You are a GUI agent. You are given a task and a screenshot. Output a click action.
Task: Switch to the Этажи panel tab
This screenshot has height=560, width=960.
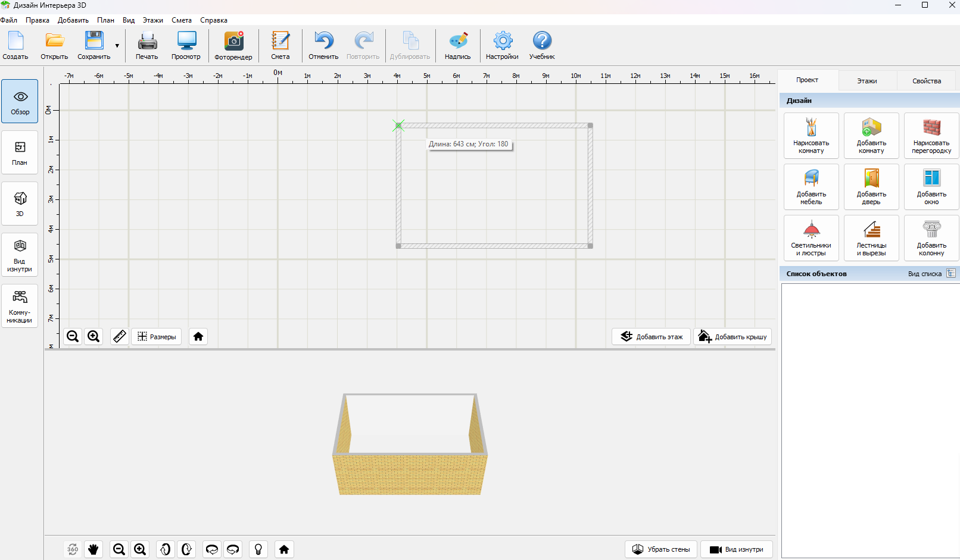(867, 80)
